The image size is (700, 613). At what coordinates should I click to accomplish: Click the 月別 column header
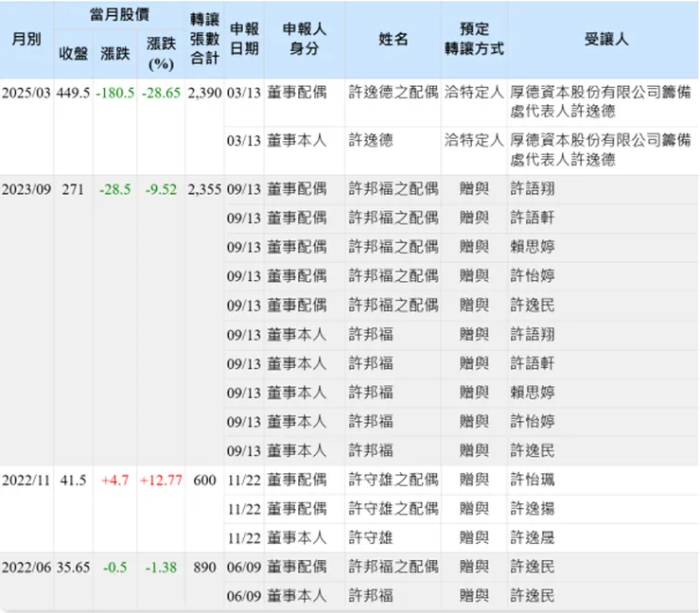26,40
